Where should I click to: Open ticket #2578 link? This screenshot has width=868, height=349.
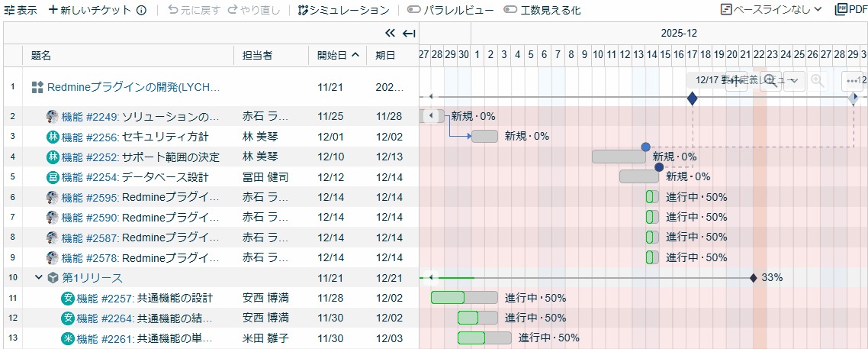[140, 257]
